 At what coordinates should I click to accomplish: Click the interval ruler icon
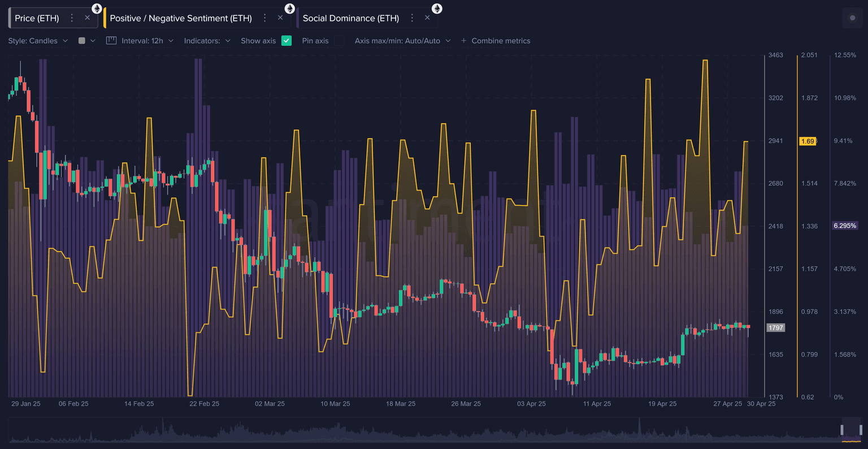pyautogui.click(x=111, y=41)
